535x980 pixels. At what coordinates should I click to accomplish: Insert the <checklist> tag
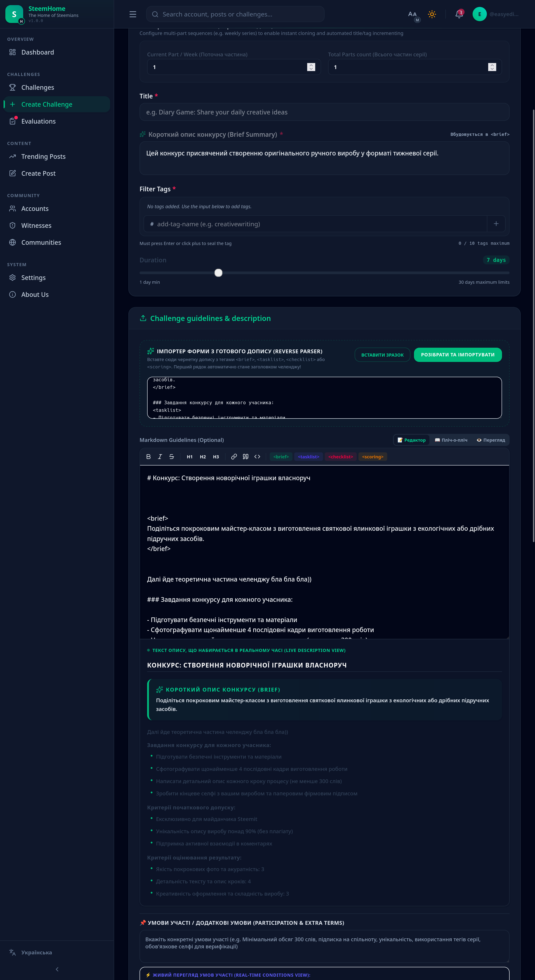pyautogui.click(x=341, y=457)
